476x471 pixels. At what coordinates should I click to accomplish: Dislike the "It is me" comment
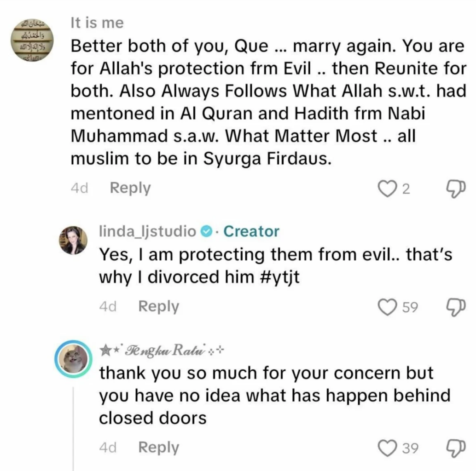[x=455, y=189]
